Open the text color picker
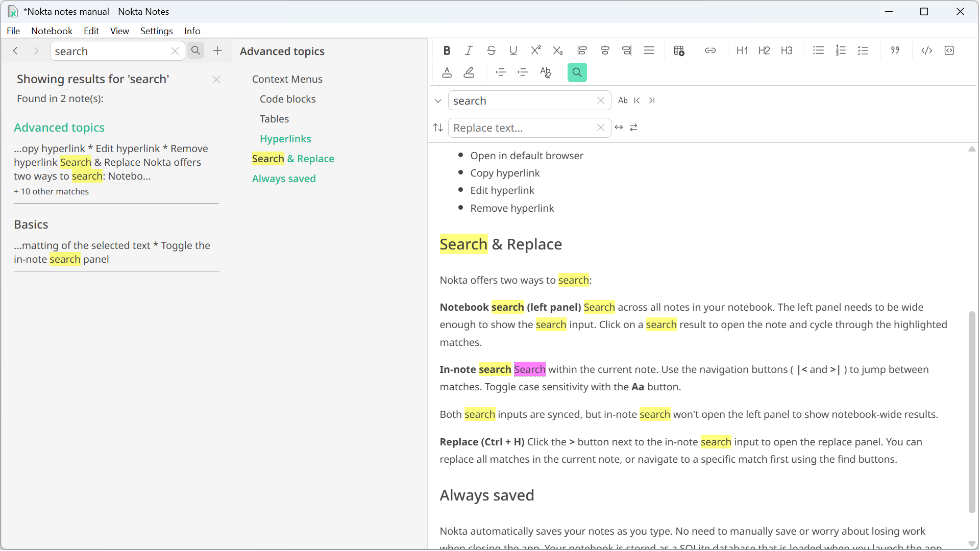 point(447,72)
